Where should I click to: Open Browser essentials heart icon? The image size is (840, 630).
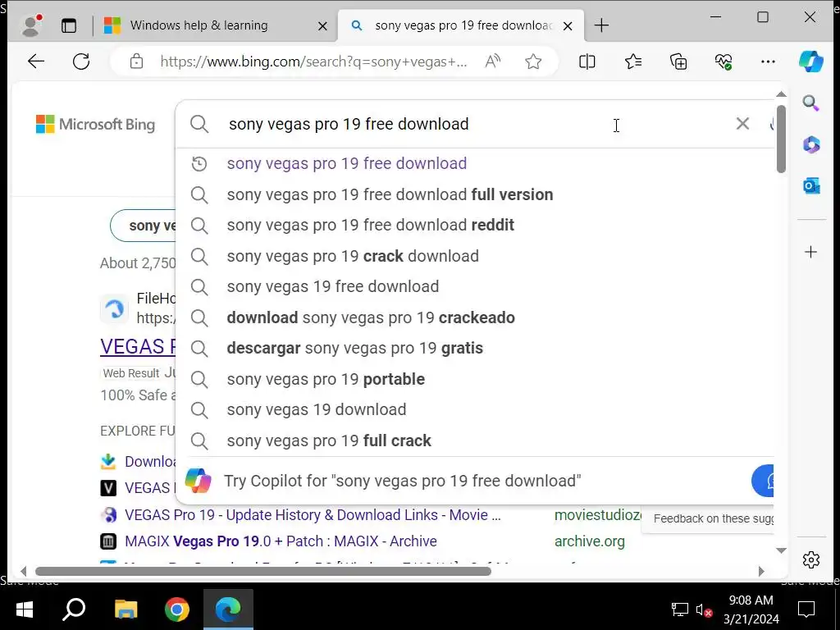tap(724, 61)
